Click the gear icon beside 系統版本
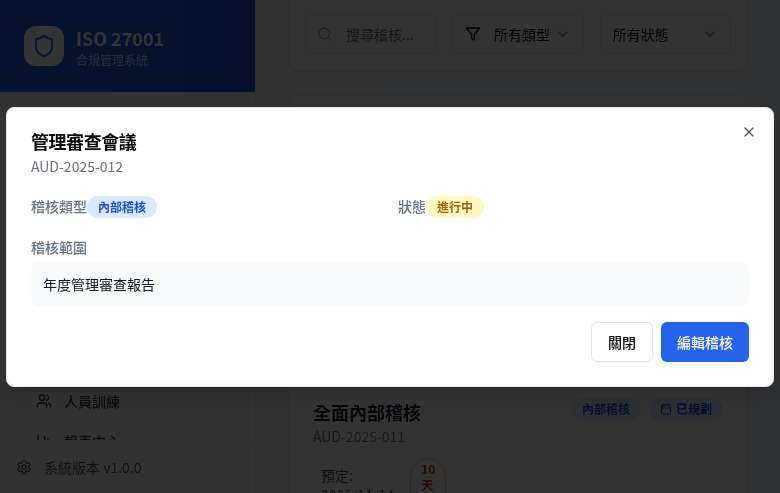Image resolution: width=780 pixels, height=493 pixels. coord(24,467)
